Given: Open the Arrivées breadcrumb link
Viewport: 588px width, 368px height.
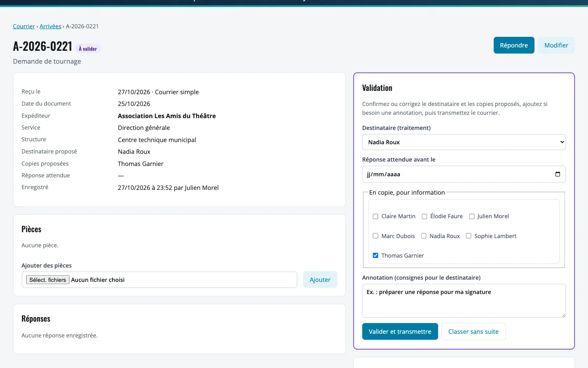Looking at the screenshot, I should [50, 26].
